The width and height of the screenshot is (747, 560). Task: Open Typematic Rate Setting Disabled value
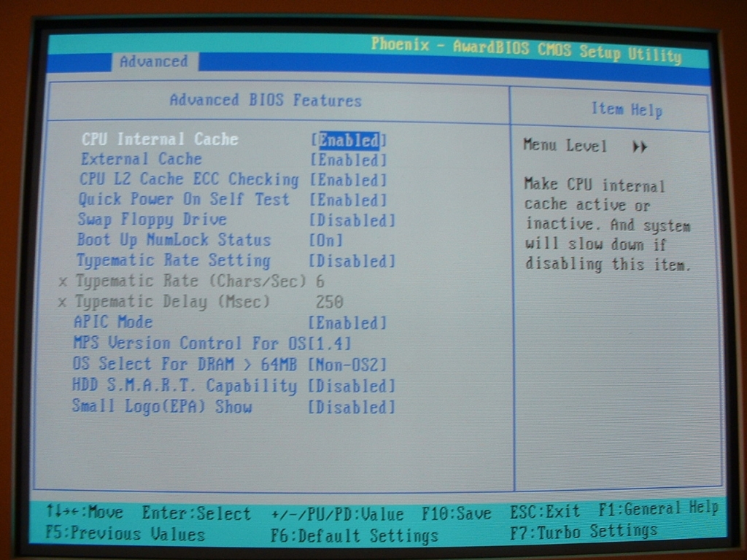tap(352, 261)
